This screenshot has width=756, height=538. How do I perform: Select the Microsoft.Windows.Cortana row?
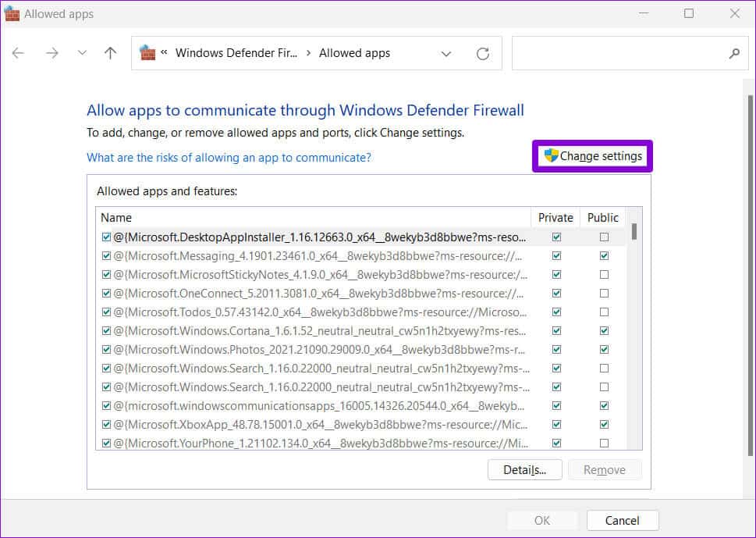360,331
